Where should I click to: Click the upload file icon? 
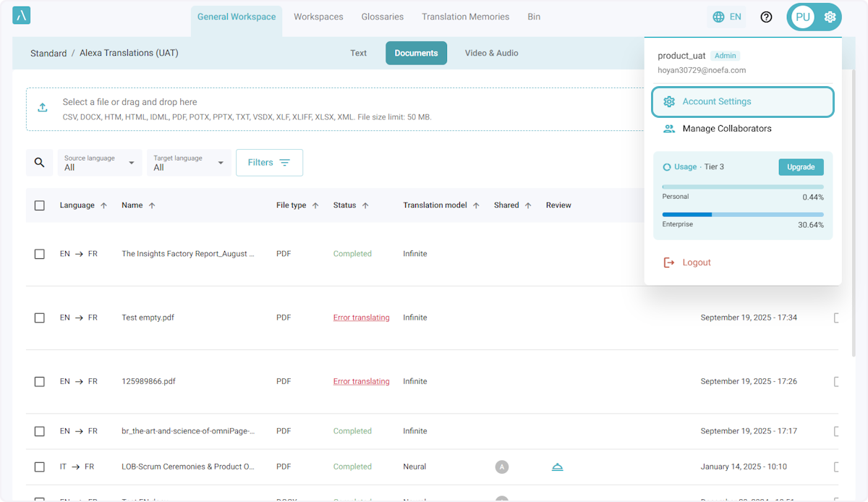(43, 108)
